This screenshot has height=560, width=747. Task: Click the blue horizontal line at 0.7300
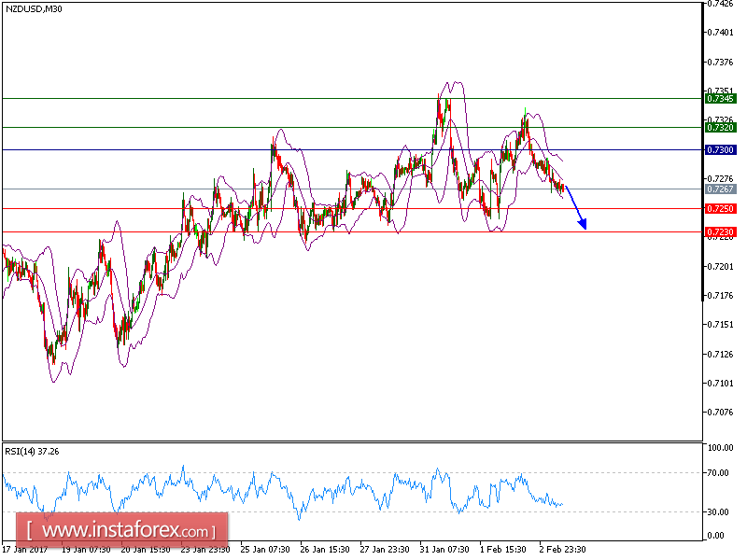pos(280,149)
